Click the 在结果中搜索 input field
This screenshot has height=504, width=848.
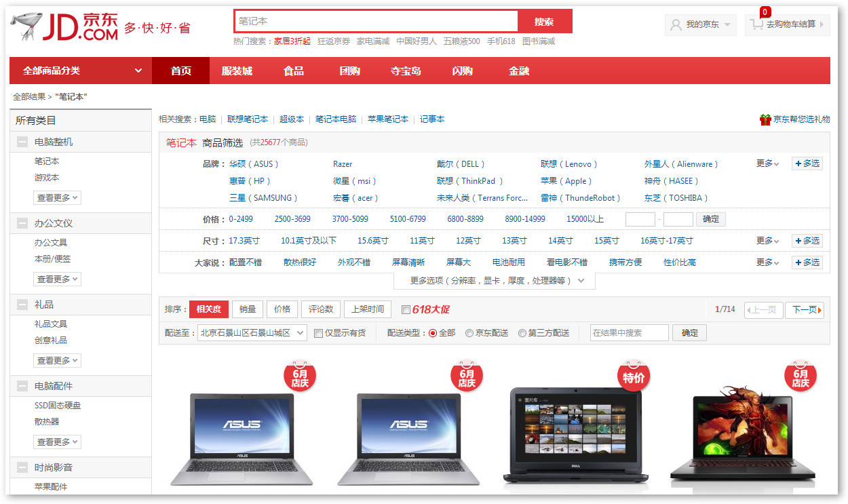[x=630, y=333]
